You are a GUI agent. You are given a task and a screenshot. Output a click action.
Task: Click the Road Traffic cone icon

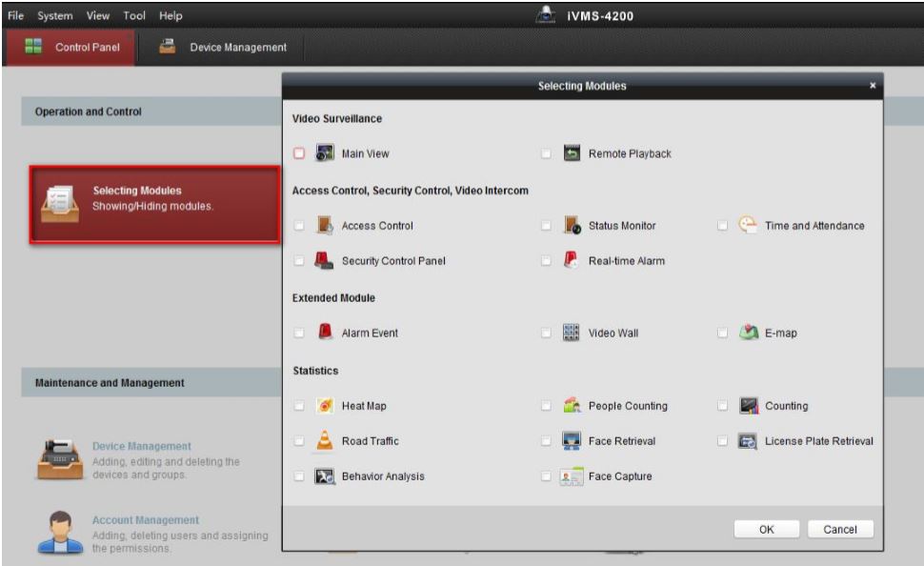pyautogui.click(x=325, y=440)
